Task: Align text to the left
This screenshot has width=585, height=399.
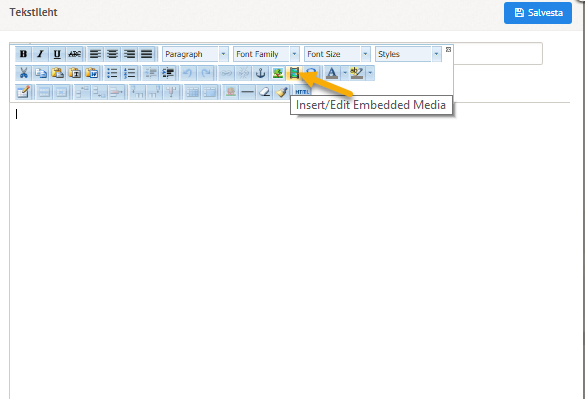Action: click(x=96, y=54)
